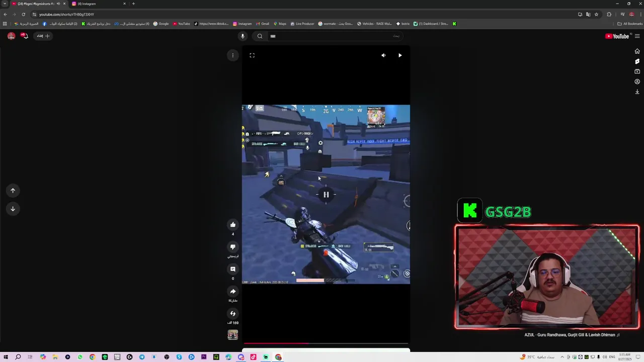
Task: Open All Bookmarks folder
Action: (x=630, y=24)
